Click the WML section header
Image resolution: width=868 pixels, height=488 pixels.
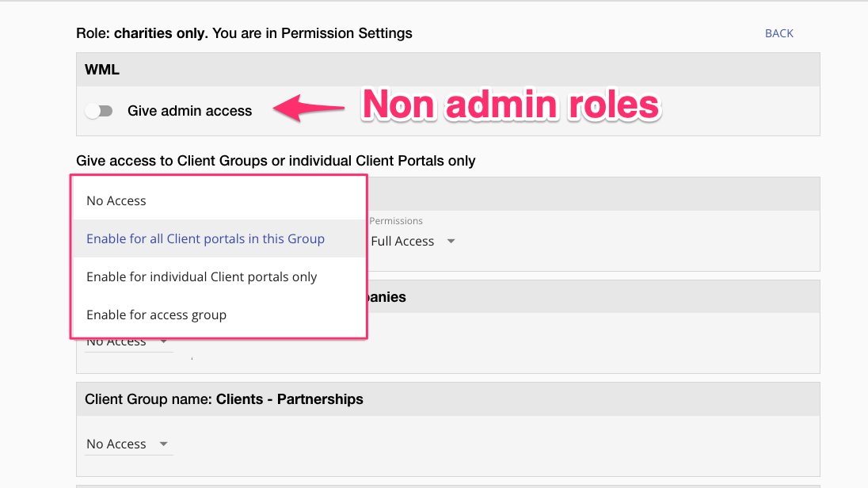coord(102,70)
